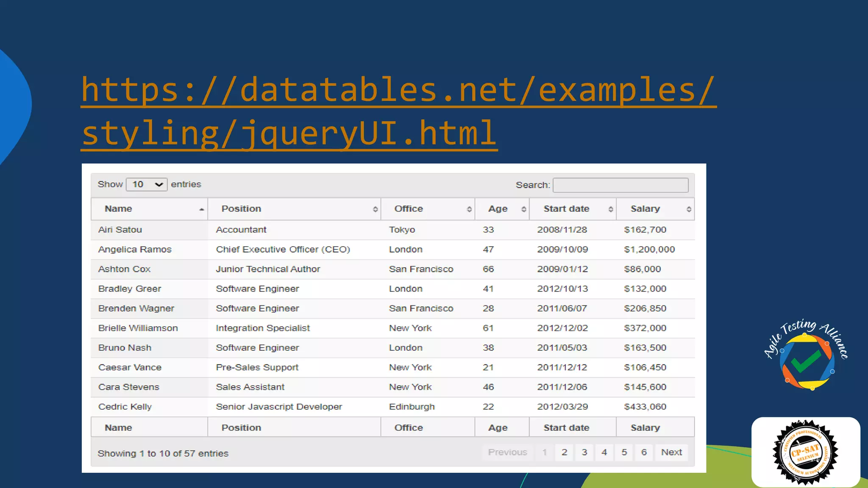
Task: Go to page 2 of results
Action: tap(565, 452)
